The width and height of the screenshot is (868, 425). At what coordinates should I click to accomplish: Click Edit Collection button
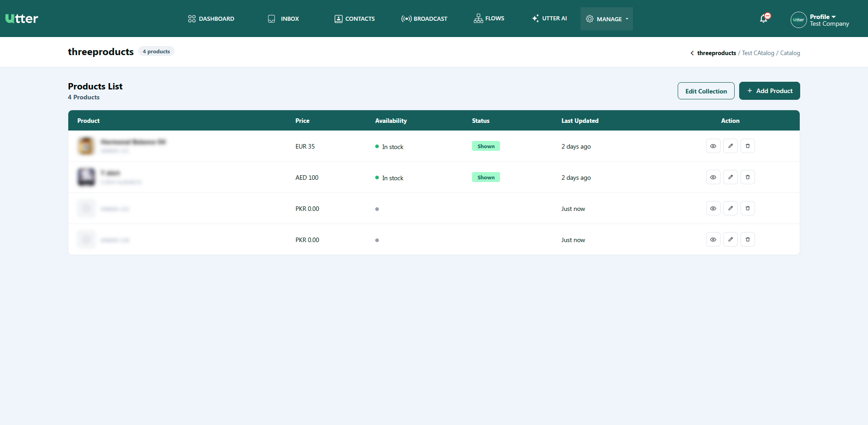(x=706, y=91)
